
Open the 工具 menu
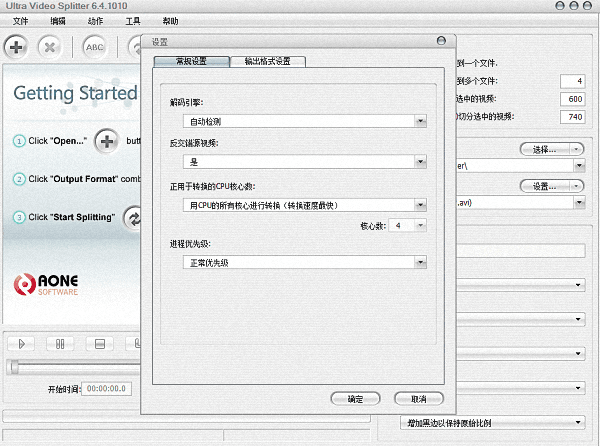[133, 21]
